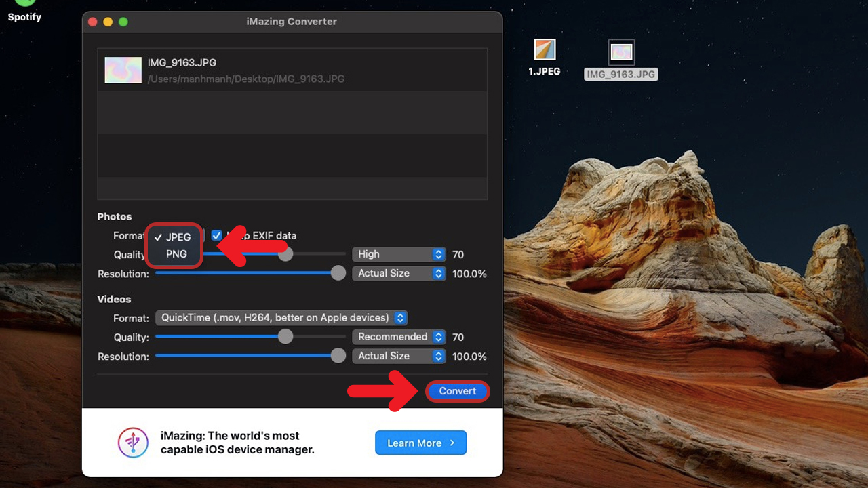Viewport: 868px width, 488px height.
Task: Click the /Users/manhmanh/Desktop/IMG_9163.JPG path text
Action: coord(246,79)
